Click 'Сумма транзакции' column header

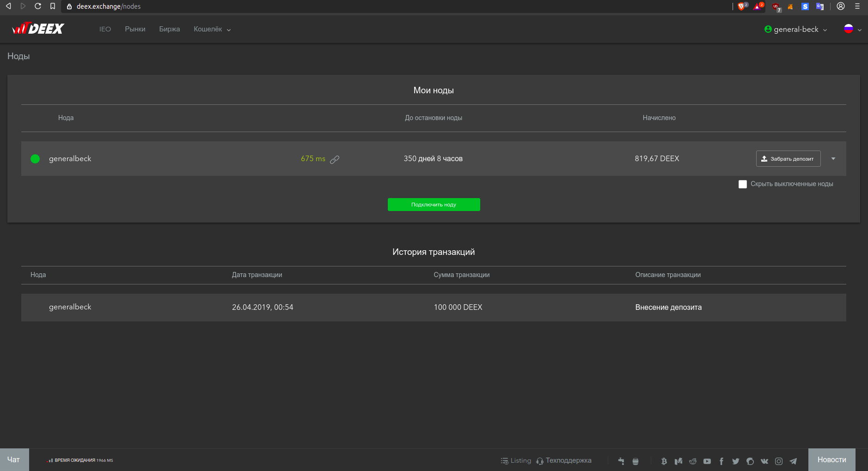tap(462, 275)
